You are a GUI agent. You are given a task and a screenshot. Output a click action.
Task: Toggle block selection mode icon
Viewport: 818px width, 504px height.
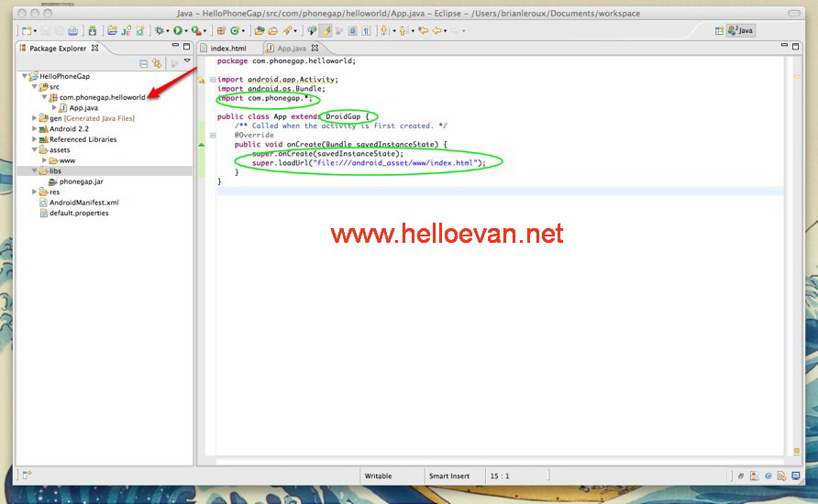pos(353,31)
